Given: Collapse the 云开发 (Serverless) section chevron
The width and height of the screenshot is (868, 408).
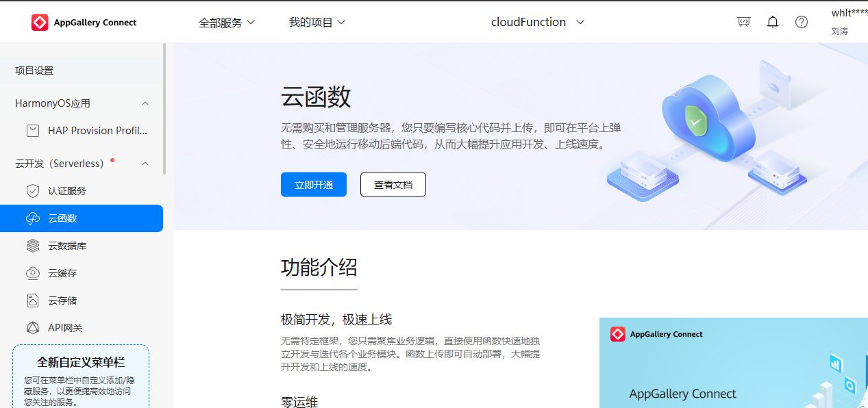Looking at the screenshot, I should (145, 164).
